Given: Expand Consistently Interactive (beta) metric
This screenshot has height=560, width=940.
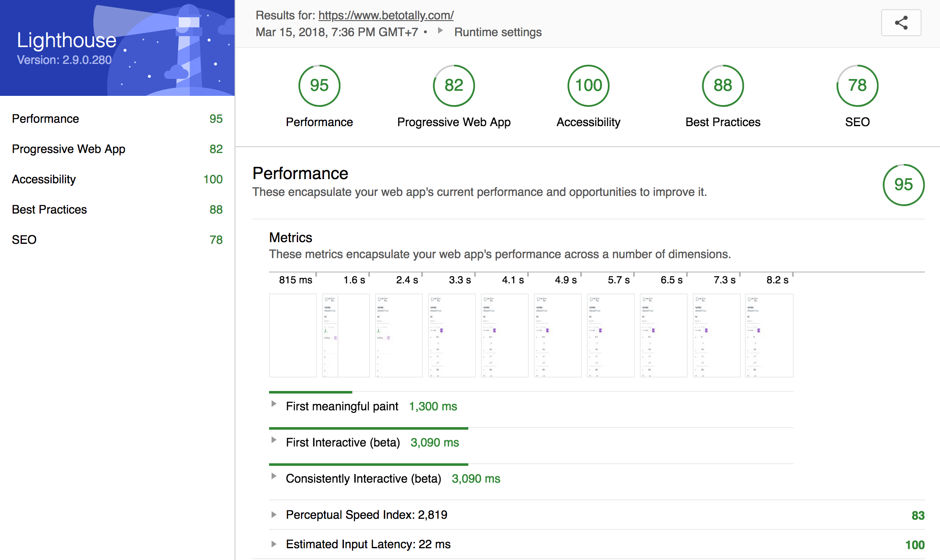Looking at the screenshot, I should [274, 476].
